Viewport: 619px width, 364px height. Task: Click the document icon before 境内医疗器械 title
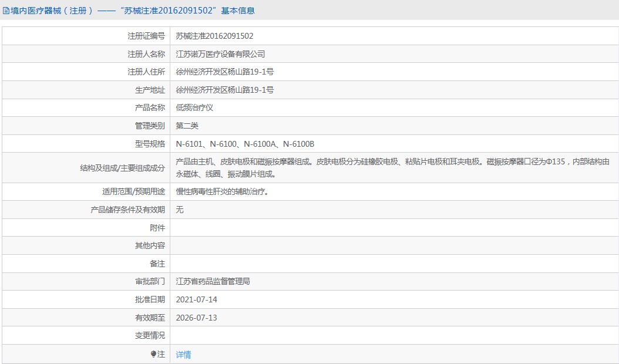pos(6,11)
